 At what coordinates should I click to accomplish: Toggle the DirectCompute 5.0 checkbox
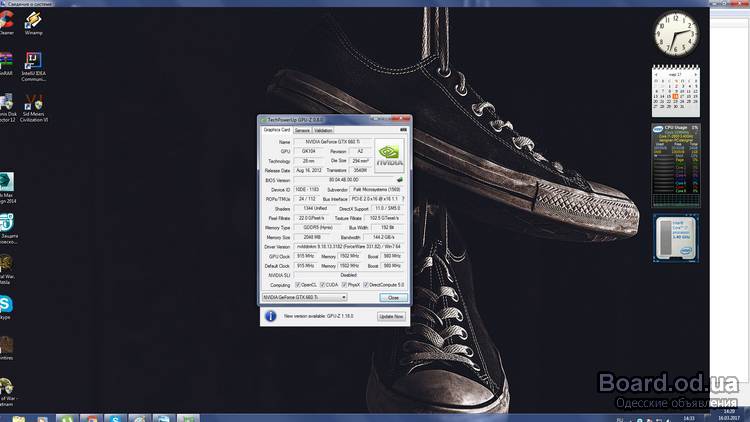(366, 285)
